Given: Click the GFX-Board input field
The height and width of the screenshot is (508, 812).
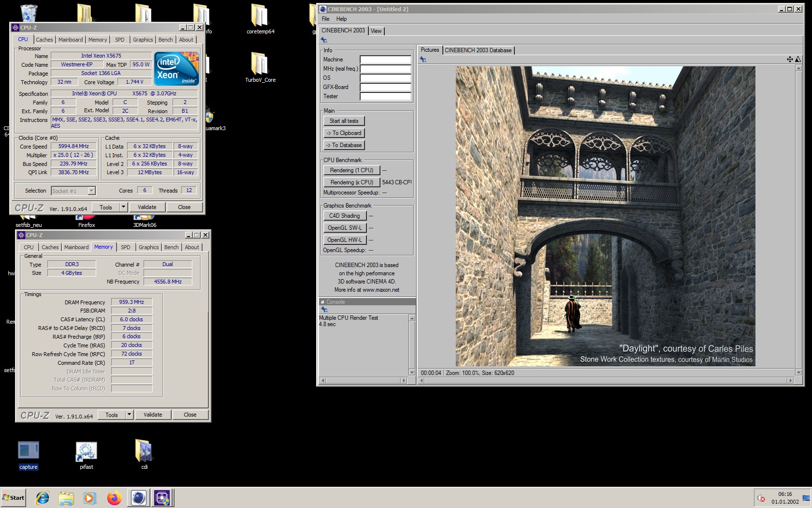Looking at the screenshot, I should click(385, 87).
